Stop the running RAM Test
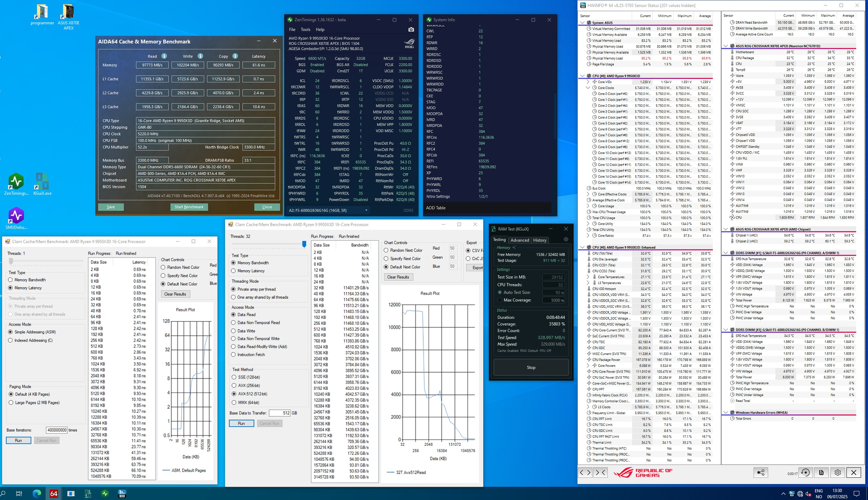 pyautogui.click(x=531, y=367)
